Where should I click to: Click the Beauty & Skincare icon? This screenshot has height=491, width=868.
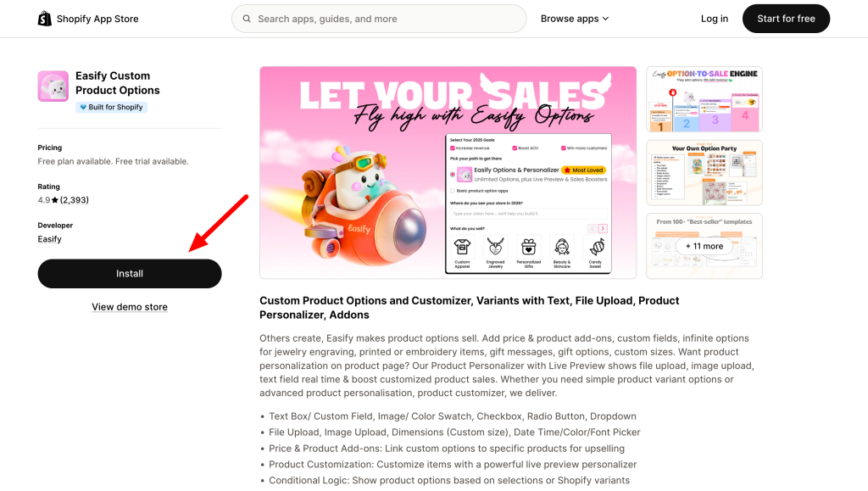(562, 246)
